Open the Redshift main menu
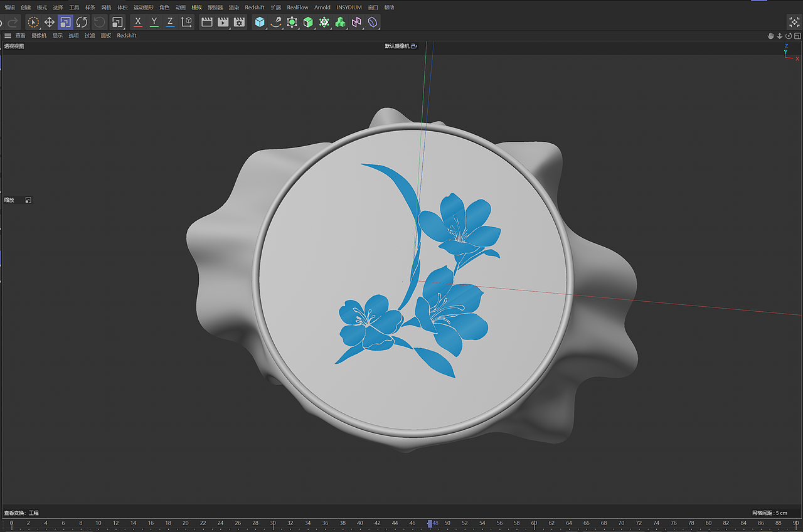 click(255, 8)
